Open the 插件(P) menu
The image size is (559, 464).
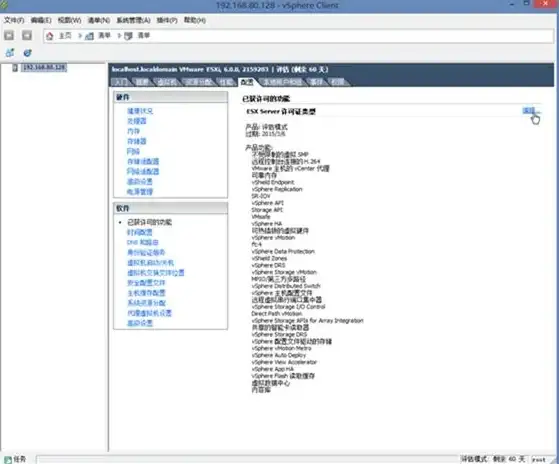point(167,20)
